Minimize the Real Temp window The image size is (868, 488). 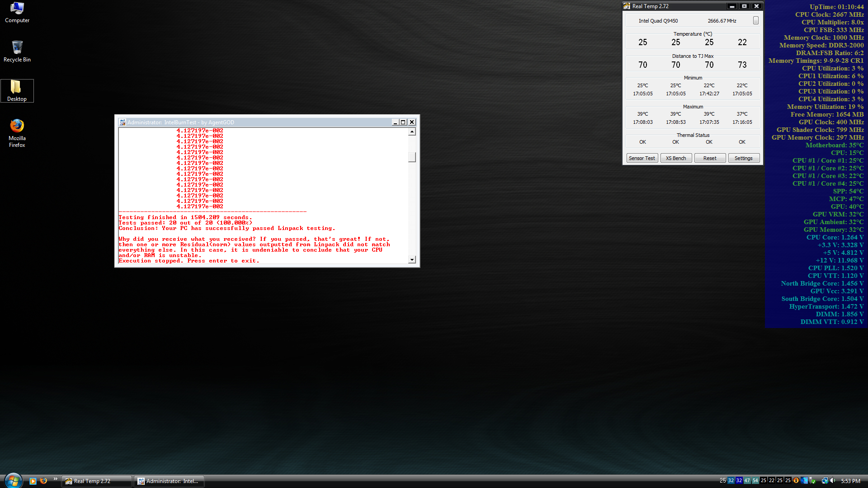732,6
